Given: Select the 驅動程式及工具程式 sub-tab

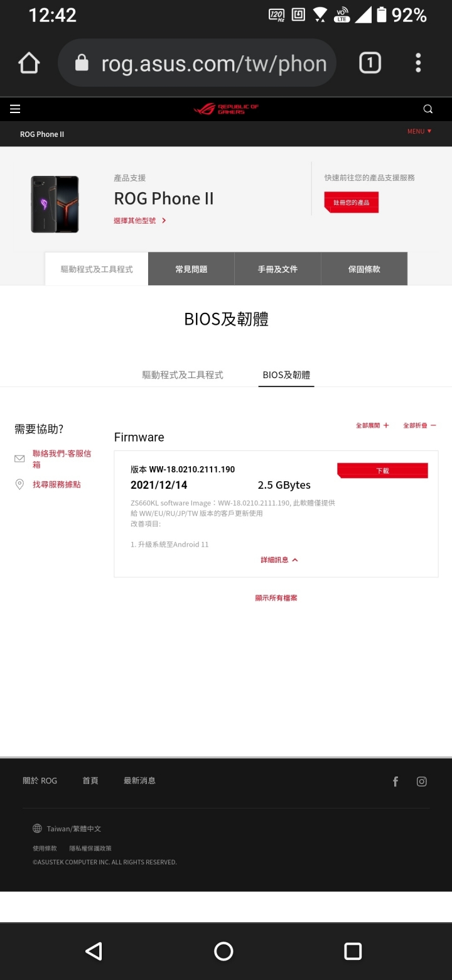Looking at the screenshot, I should click(183, 375).
